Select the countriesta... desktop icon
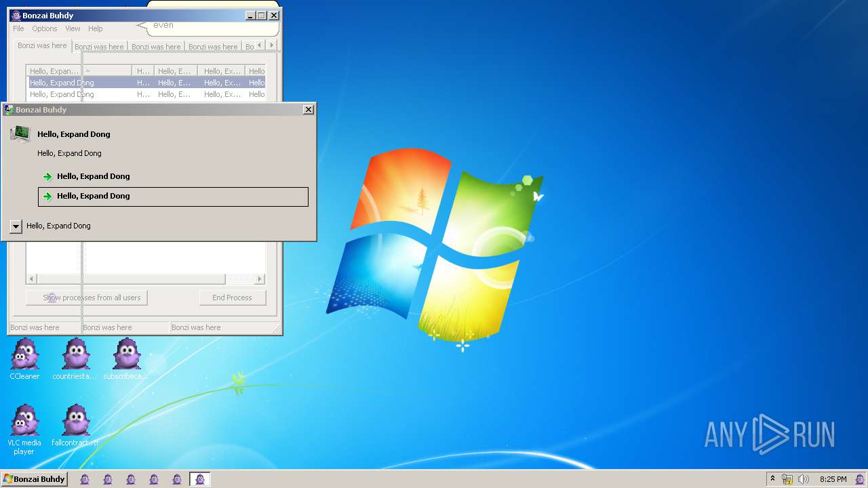 (x=75, y=359)
